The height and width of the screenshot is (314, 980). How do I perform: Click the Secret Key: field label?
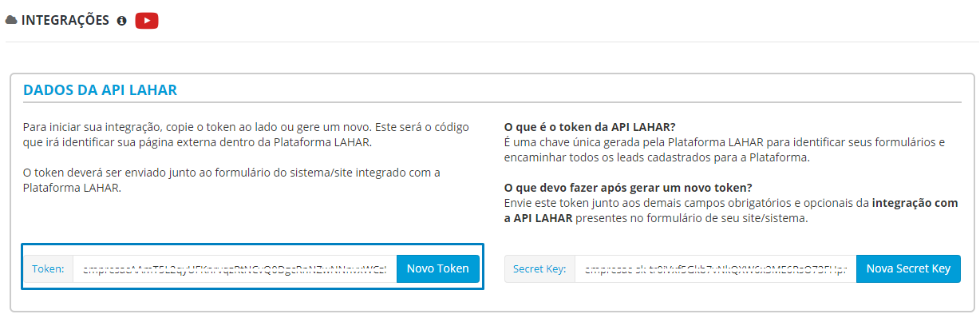(x=539, y=268)
